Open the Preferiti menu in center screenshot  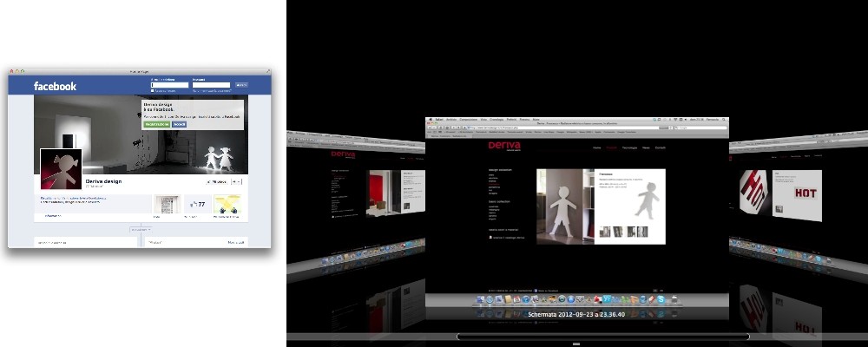pos(511,120)
